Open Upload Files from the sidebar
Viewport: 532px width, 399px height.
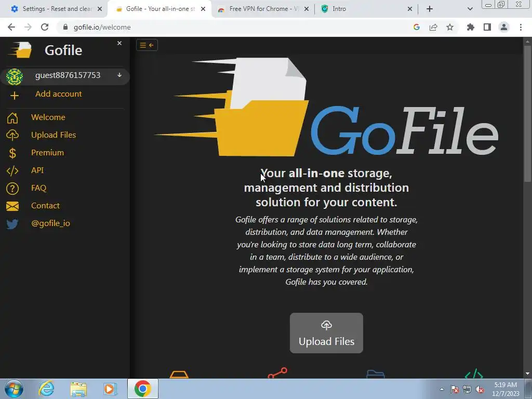tap(54, 135)
